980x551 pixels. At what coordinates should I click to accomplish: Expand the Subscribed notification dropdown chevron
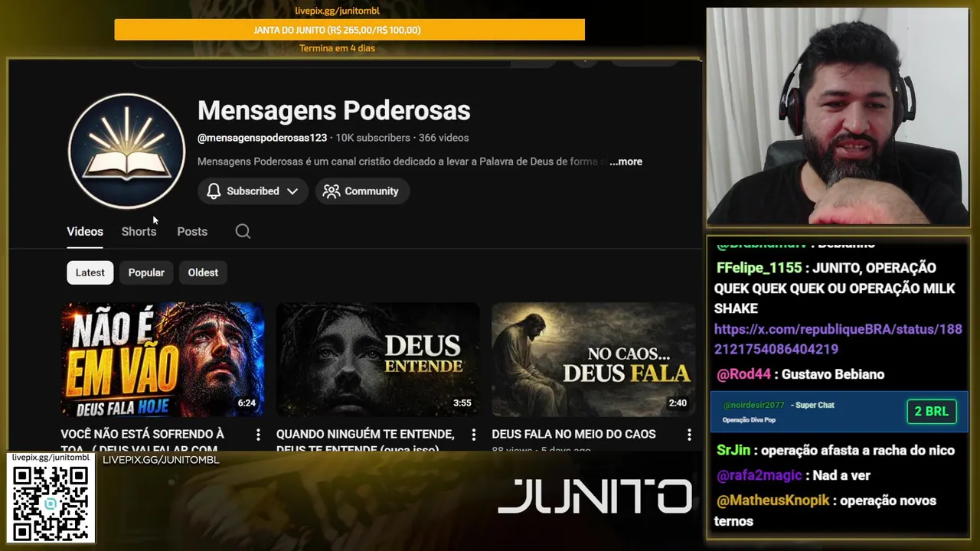292,191
